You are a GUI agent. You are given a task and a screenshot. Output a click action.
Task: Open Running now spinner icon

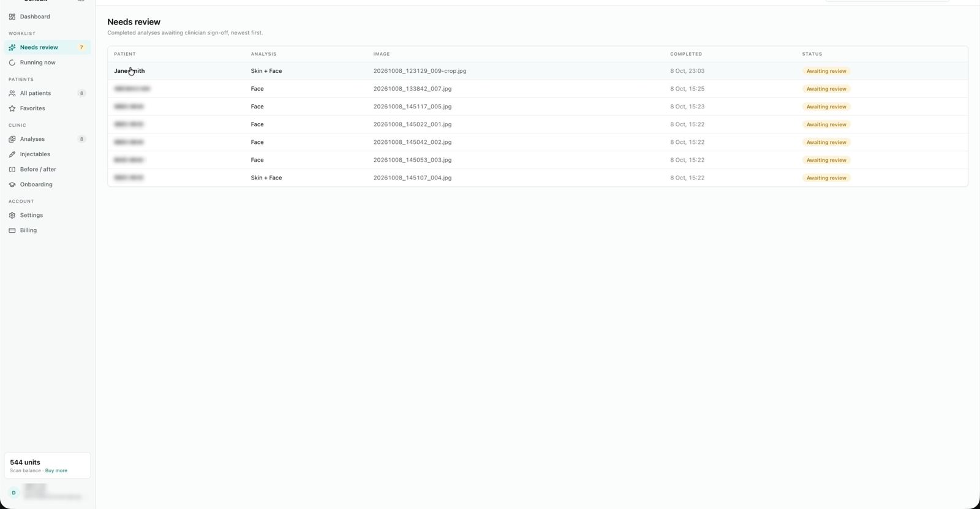(12, 62)
